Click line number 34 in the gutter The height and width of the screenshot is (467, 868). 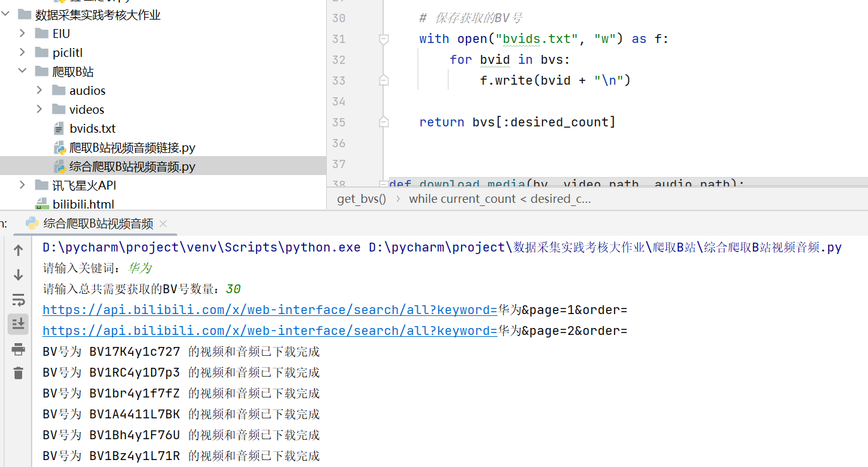click(x=338, y=101)
